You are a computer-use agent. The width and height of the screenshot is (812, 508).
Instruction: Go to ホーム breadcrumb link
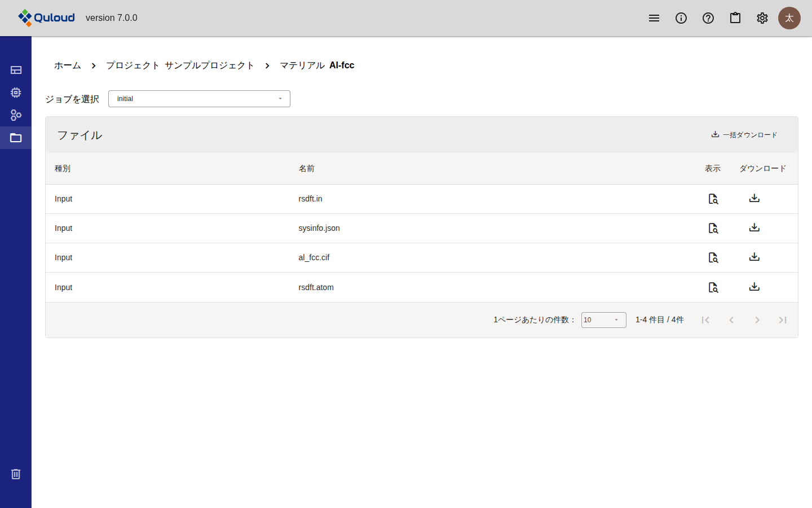point(68,65)
